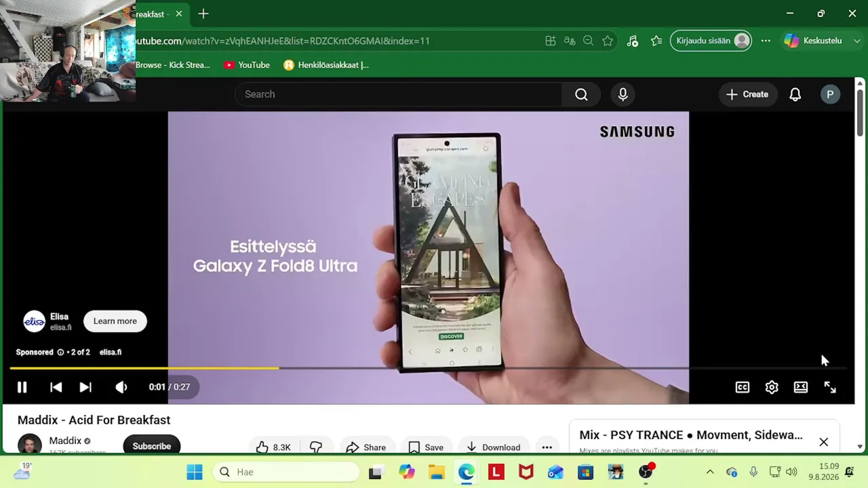Open the red L app on taskbar

(x=496, y=472)
